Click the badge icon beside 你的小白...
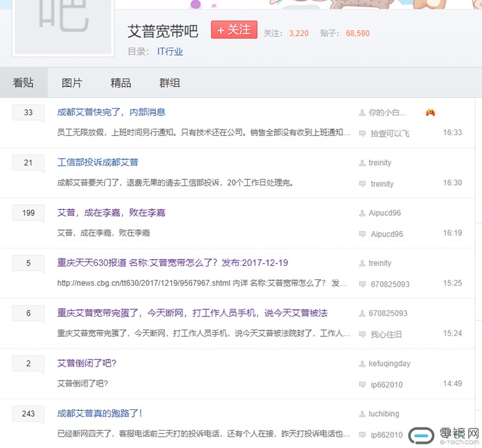The width and height of the screenshot is (482, 448). coord(430,112)
